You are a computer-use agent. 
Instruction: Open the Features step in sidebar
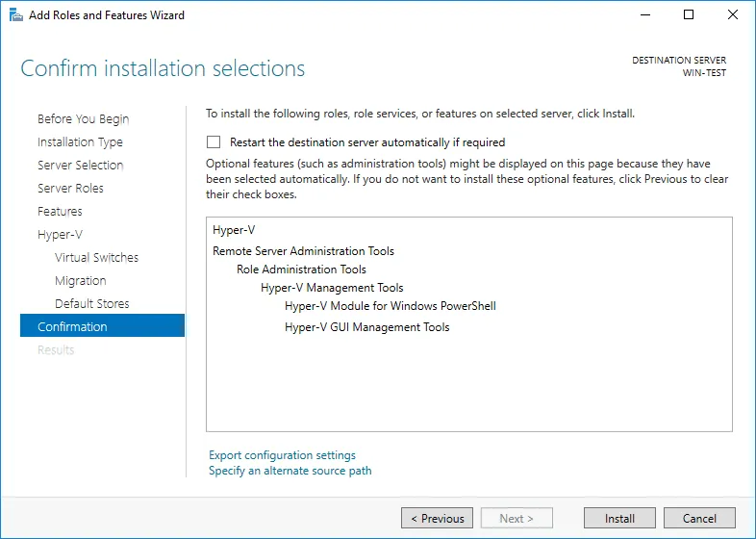coord(60,212)
